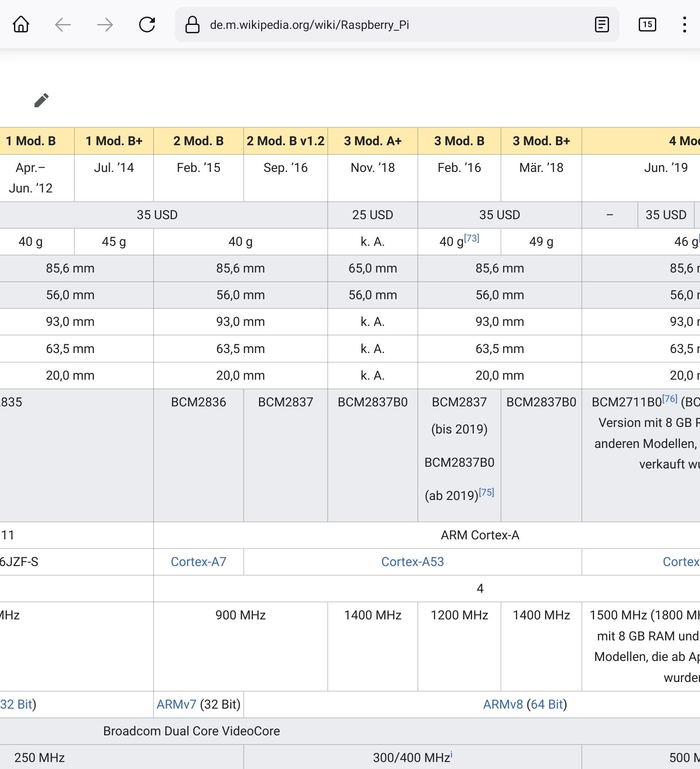The image size is (700, 769).
Task: Tap the Wikipedia URL in address bar
Action: pyautogui.click(x=309, y=25)
